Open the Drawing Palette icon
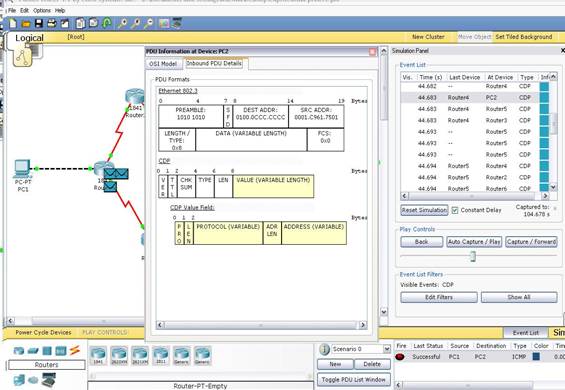 (164, 23)
